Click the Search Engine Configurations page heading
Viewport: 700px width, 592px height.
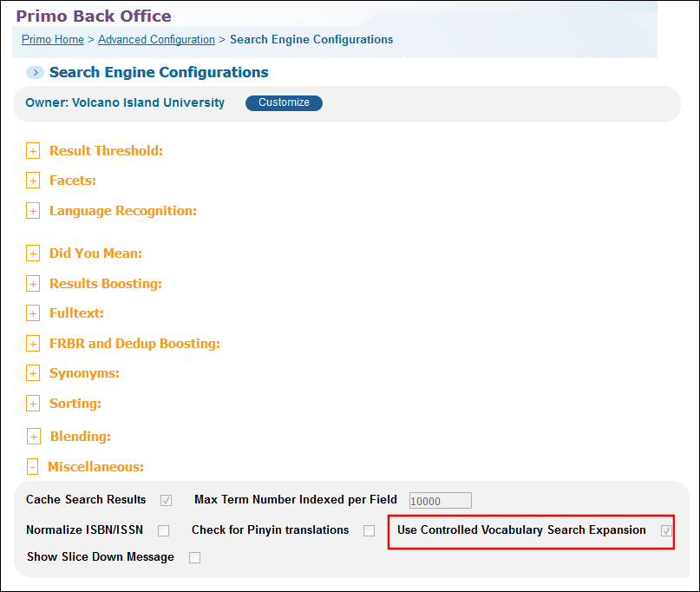159,72
